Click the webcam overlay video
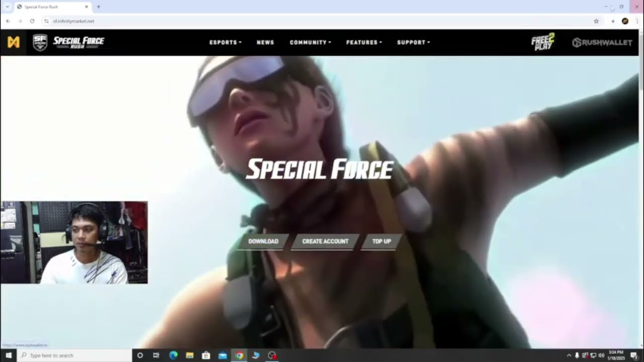The image size is (644, 362). (74, 242)
